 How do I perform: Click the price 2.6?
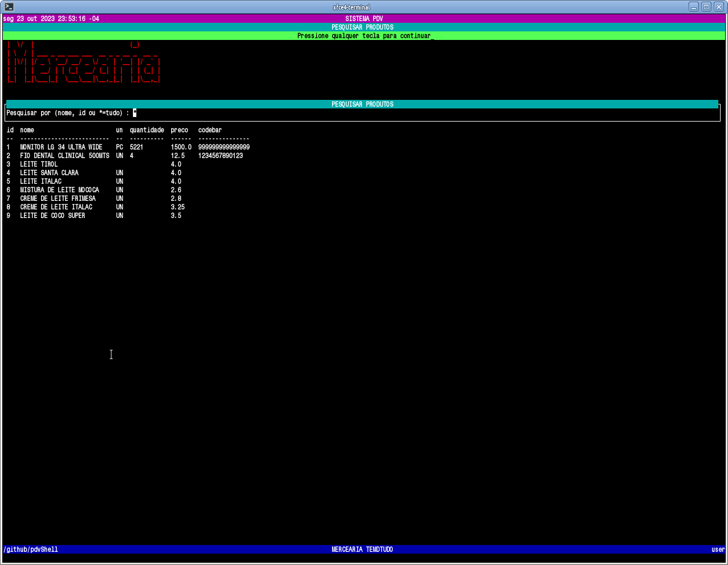[176, 190]
